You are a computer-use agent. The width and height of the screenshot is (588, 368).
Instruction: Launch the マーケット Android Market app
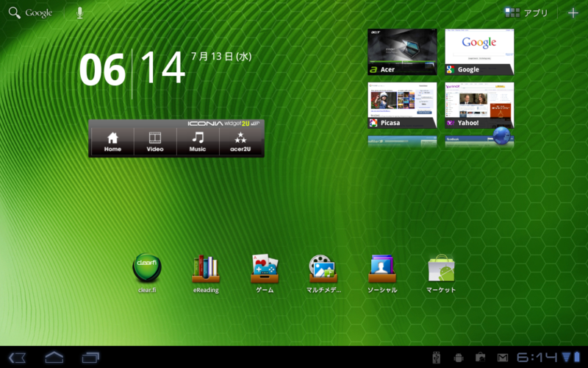point(441,273)
